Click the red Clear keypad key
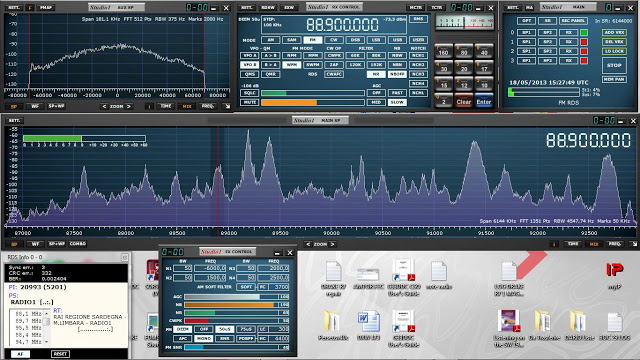Viewport: 640px width, 360px height. (464, 101)
